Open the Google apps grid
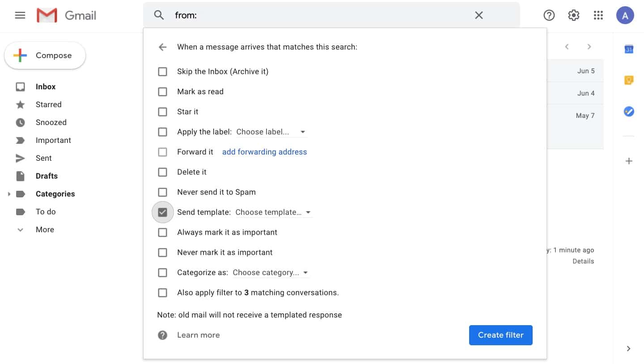 click(x=598, y=15)
